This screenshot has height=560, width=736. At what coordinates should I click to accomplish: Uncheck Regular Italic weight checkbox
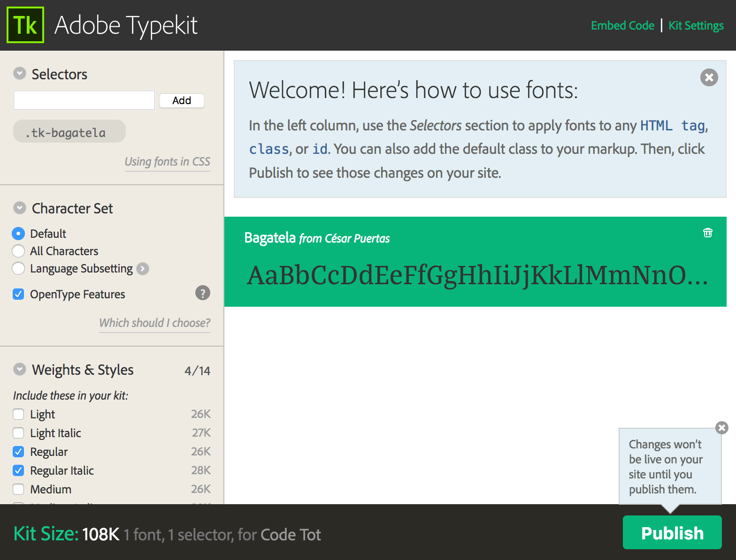point(18,470)
